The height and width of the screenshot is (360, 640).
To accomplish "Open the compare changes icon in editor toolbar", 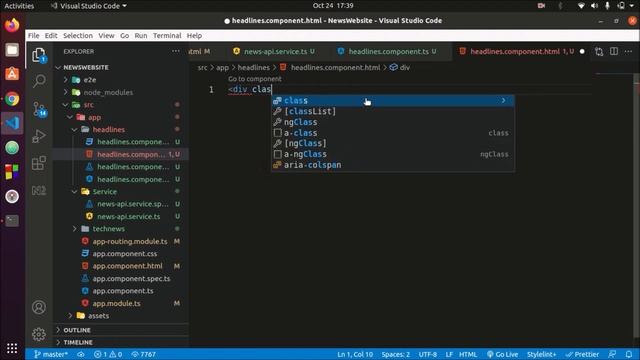I will coord(599,51).
